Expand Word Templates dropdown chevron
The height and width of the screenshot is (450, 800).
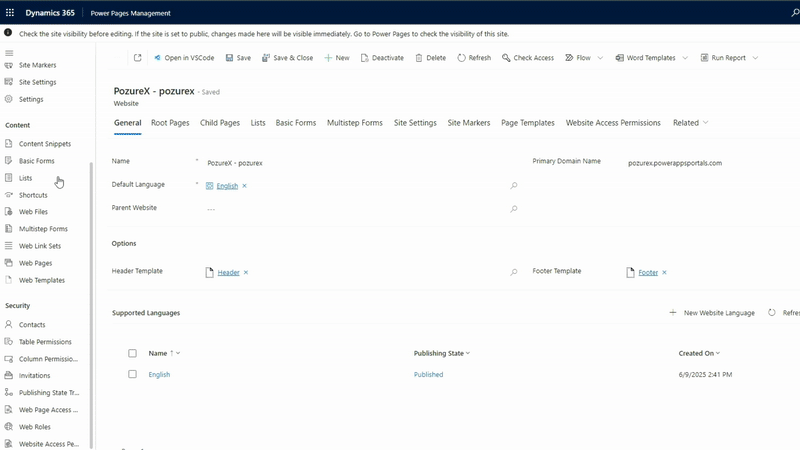tap(685, 58)
